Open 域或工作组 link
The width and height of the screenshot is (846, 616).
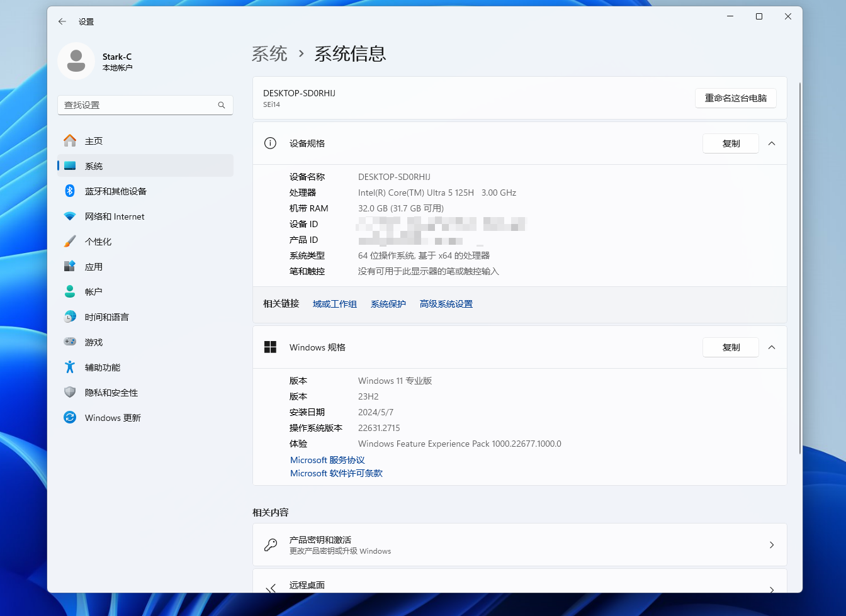[x=335, y=304]
